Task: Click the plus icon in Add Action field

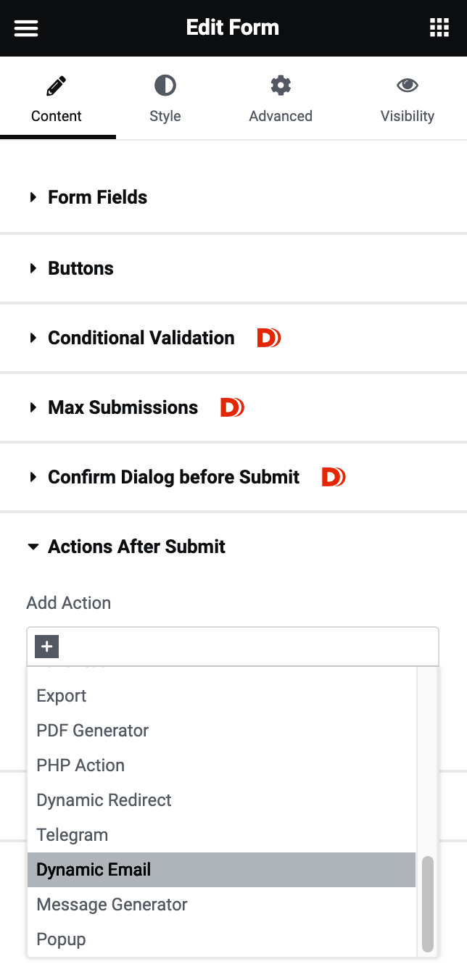Action: pyautogui.click(x=46, y=646)
